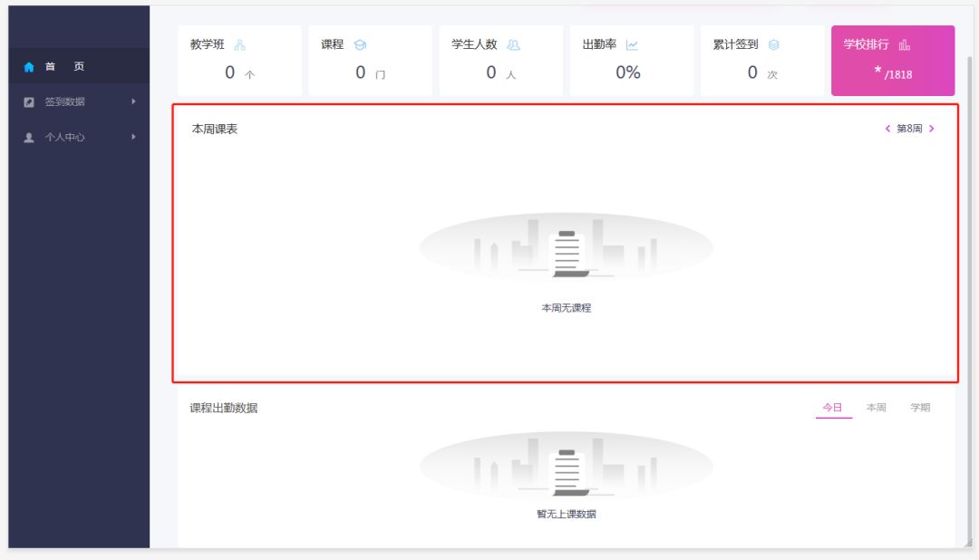Click the 签到数据 sidebar icon
The height and width of the screenshot is (560, 979).
point(29,102)
